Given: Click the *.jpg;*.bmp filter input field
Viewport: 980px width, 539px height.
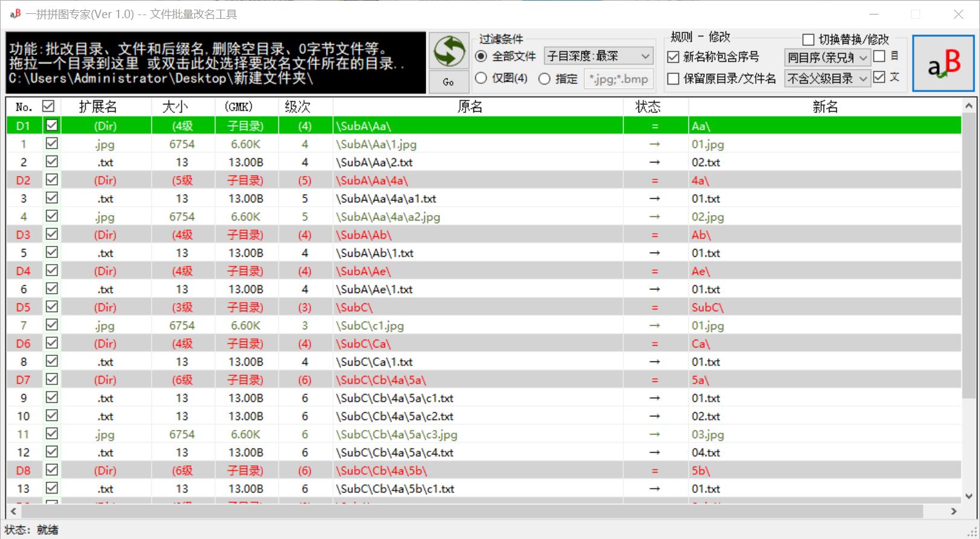Looking at the screenshot, I should 618,79.
